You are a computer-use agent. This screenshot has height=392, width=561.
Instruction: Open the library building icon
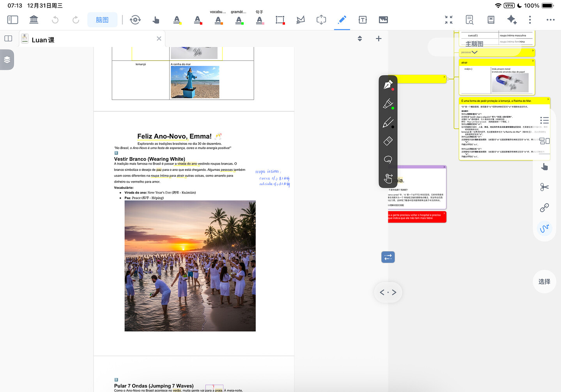tap(34, 20)
